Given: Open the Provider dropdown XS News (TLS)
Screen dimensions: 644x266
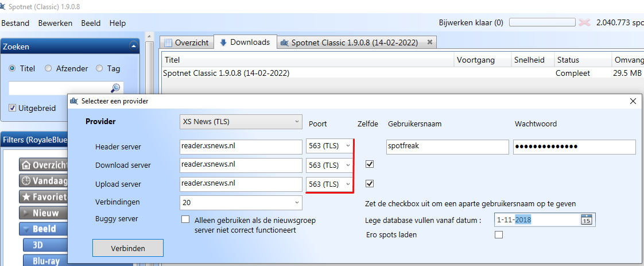Looking at the screenshot, I should pyautogui.click(x=240, y=122).
